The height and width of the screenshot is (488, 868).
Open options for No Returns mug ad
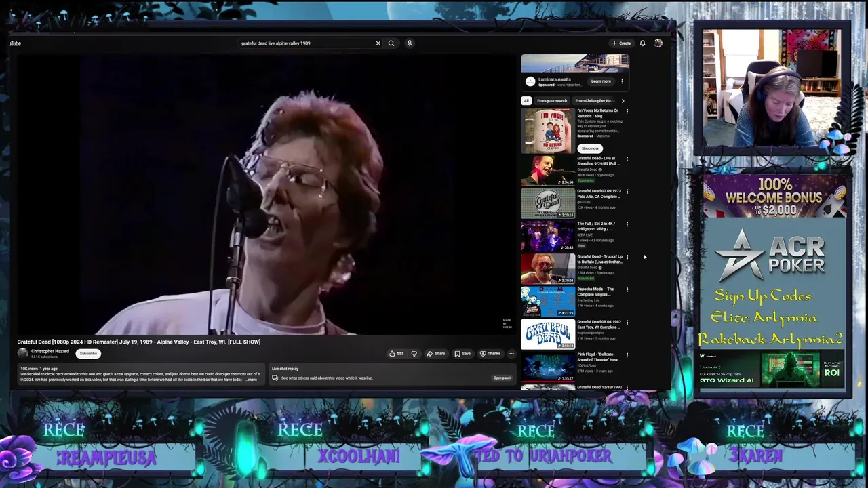[x=627, y=111]
